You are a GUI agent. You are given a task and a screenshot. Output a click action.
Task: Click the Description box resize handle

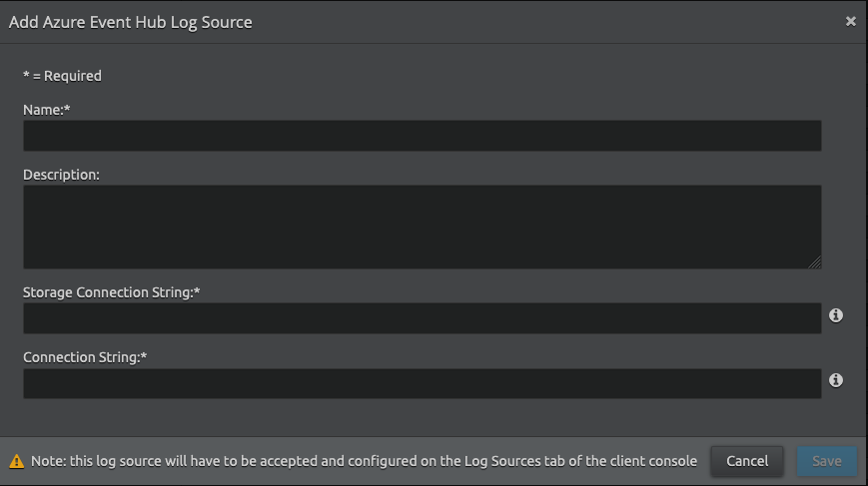815,262
